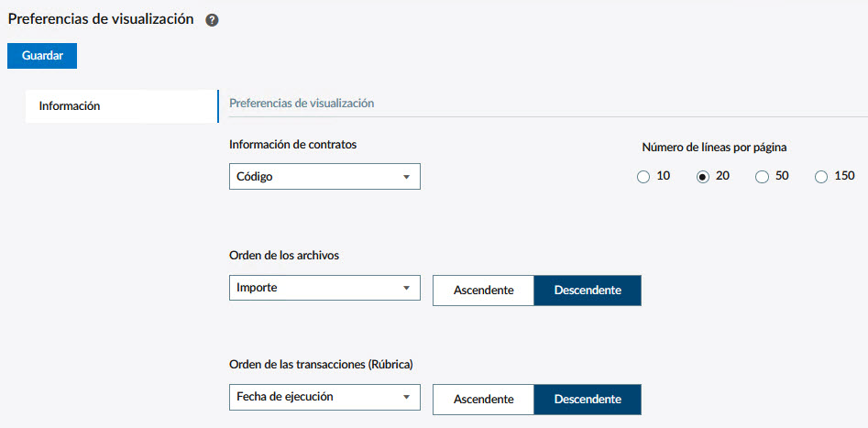
Task: Click the Importe dropdown arrow
Action: 406,289
